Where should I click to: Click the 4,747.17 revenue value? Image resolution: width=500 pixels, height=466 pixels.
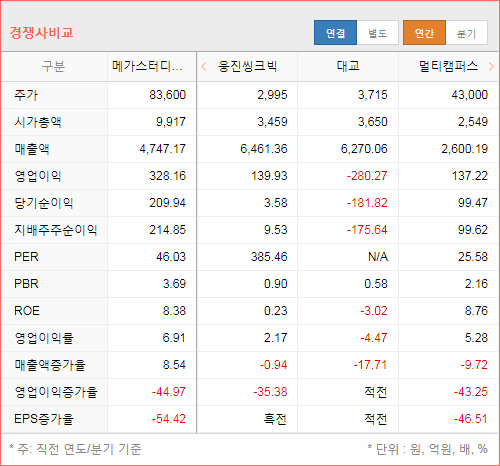click(163, 149)
